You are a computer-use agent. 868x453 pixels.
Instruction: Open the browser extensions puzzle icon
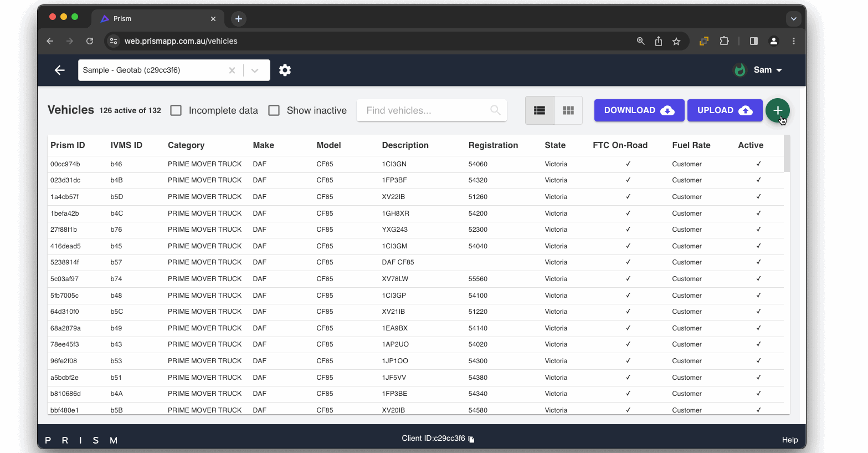[724, 41]
